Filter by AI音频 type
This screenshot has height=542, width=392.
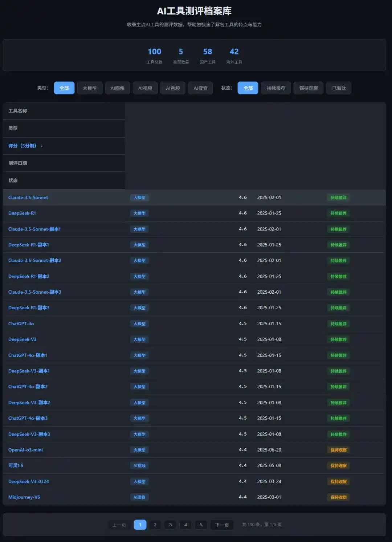[x=173, y=88]
